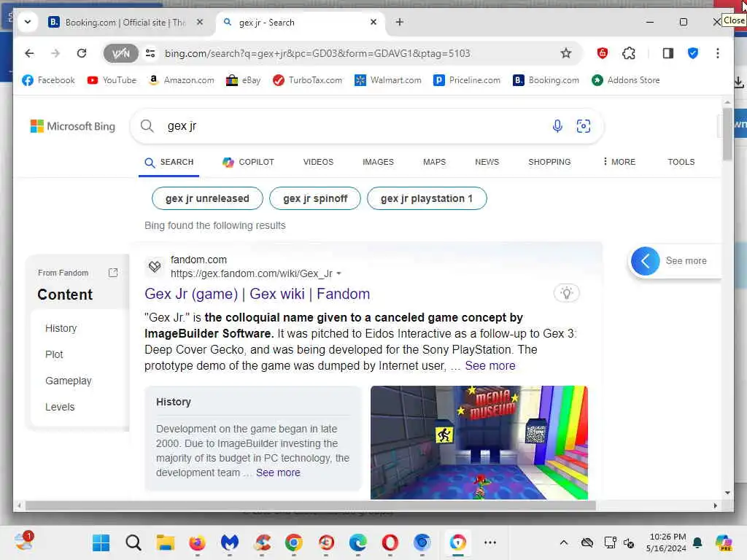Show hidden tray icons chevron
The width and height of the screenshot is (747, 560).
point(564,542)
